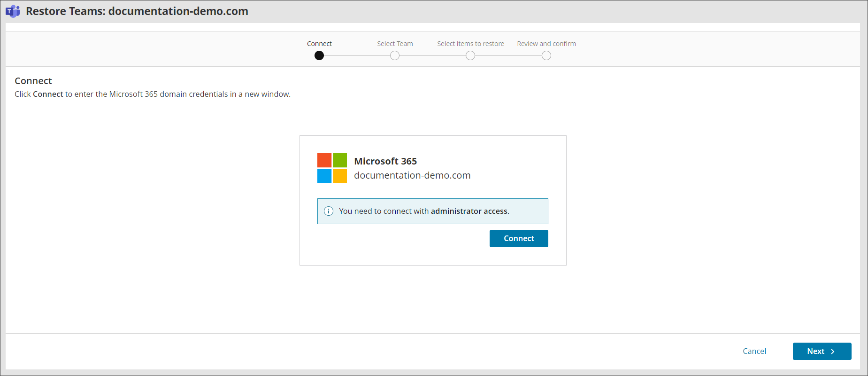Select the Select Team step label
Screen dimensions: 868x376
(395, 44)
